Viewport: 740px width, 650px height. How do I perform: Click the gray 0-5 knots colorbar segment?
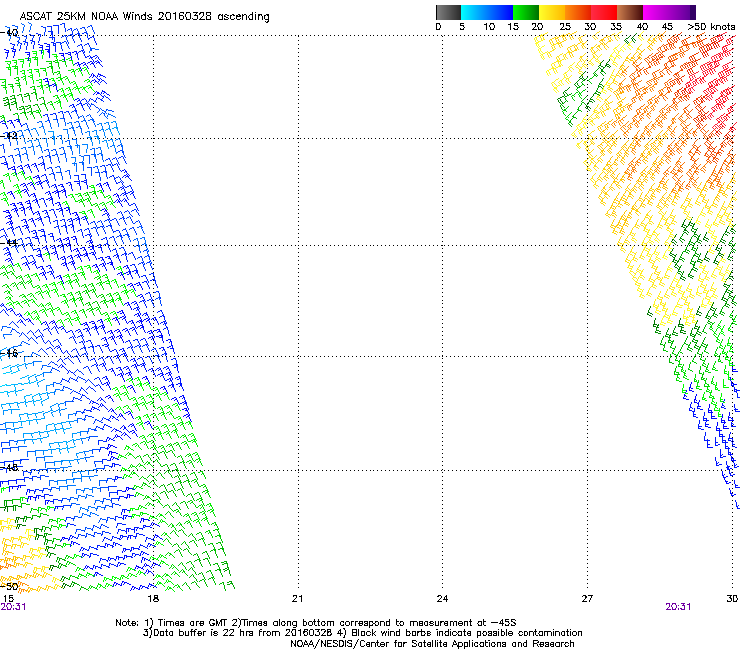tap(448, 12)
